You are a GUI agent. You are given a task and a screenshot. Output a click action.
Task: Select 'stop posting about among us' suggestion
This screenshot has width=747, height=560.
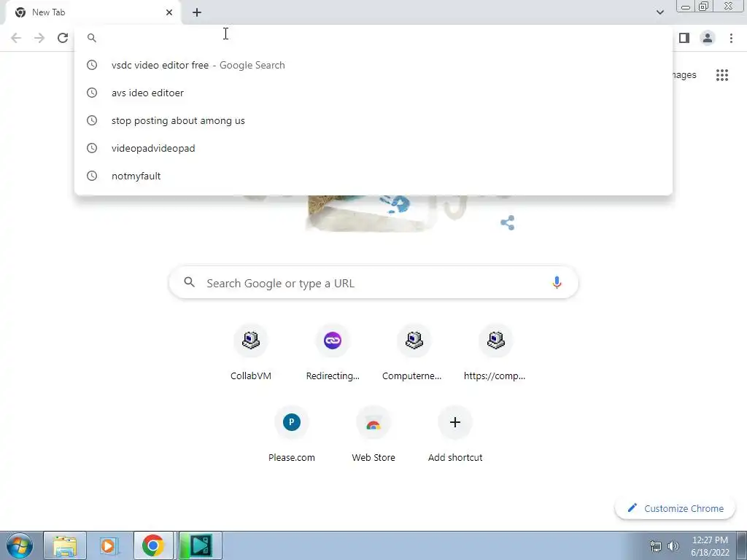tap(373, 120)
